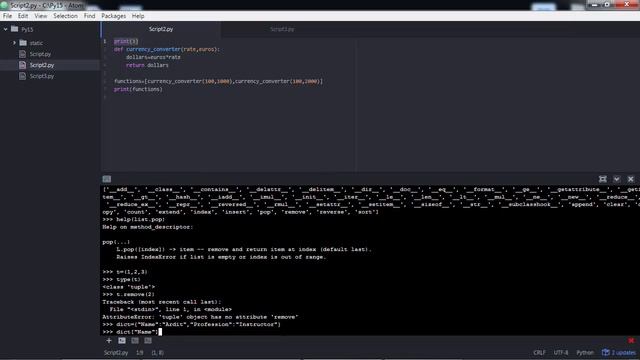The width and height of the screenshot is (640, 360).
Task: Select the first terminal status icon
Action: 122,340
